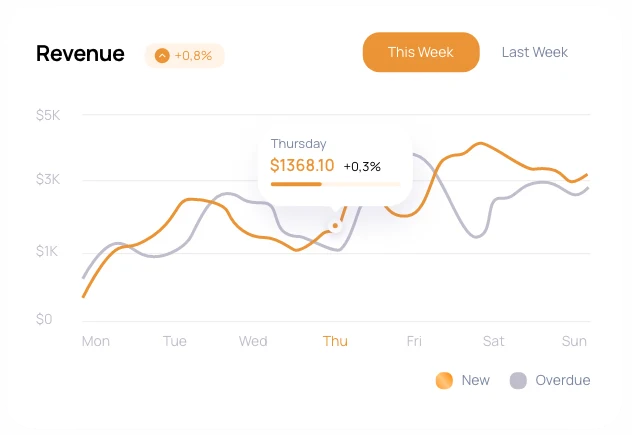632x435 pixels.
Task: Click the gray Overdue legend dot
Action: (518, 380)
